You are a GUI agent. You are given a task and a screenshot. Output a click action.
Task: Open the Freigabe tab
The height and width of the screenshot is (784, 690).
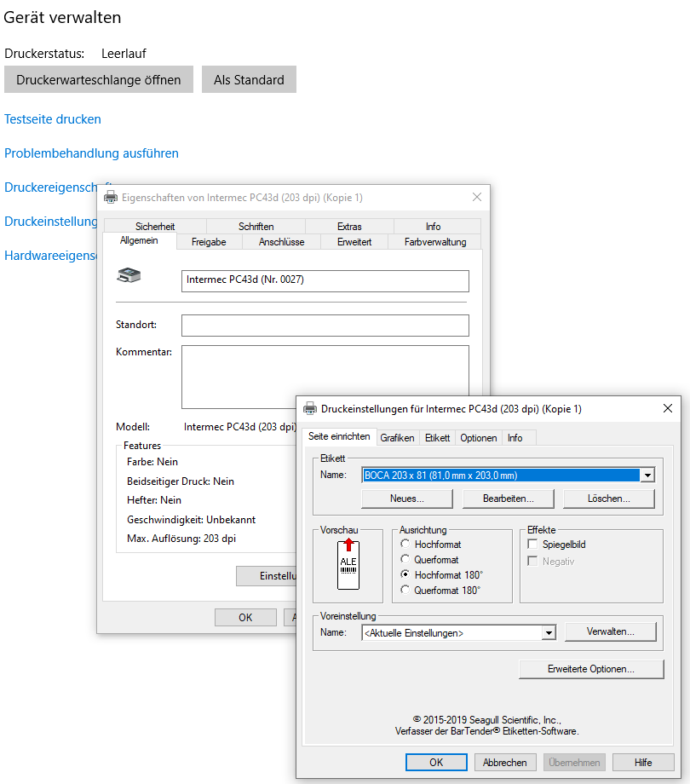coord(209,242)
